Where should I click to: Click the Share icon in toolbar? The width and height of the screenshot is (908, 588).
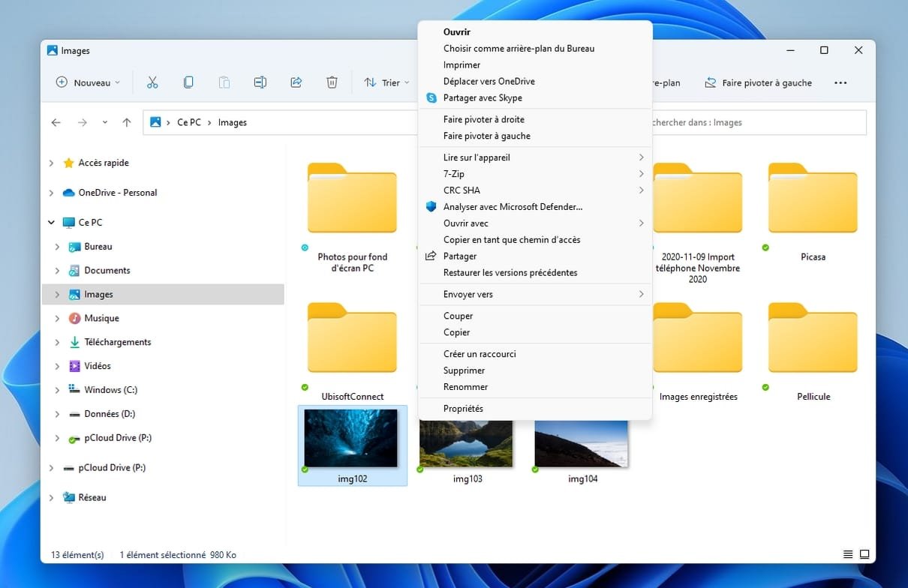(296, 82)
